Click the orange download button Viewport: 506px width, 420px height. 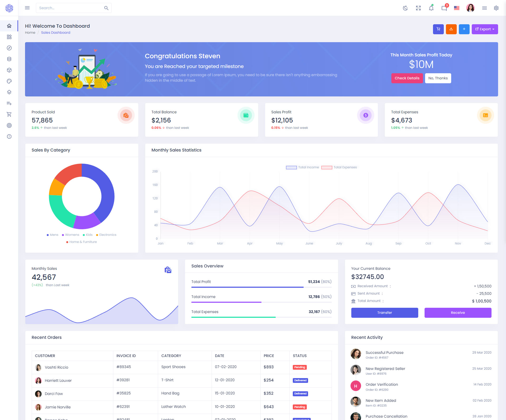click(x=451, y=29)
